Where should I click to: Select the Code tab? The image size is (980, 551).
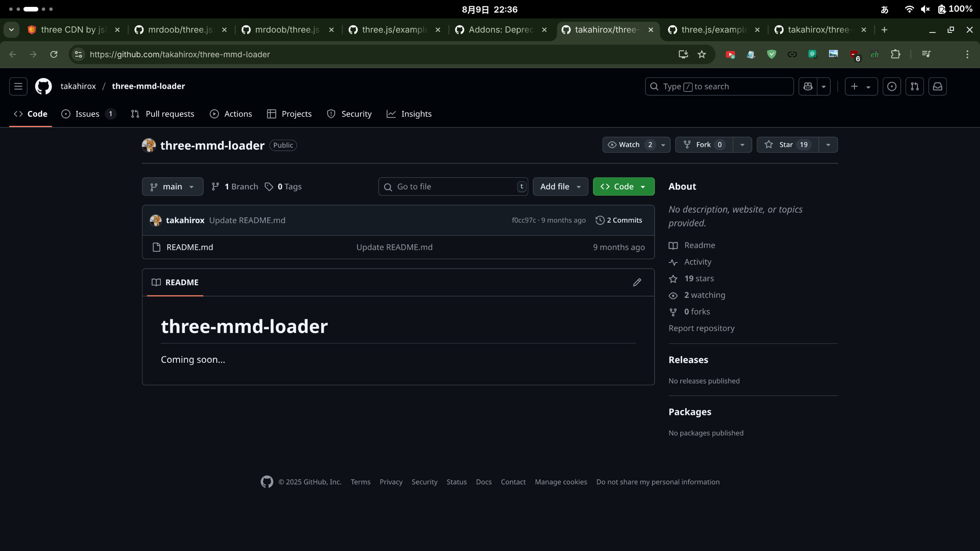31,114
